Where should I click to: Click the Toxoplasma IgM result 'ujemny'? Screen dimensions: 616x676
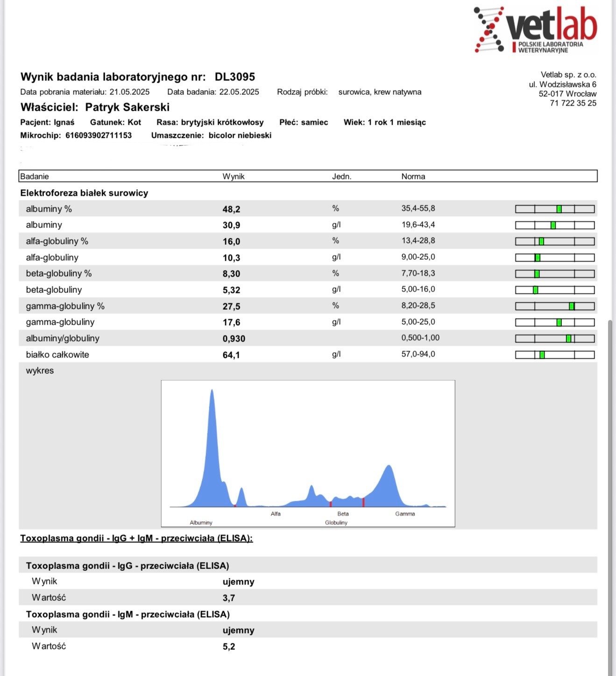click(x=239, y=630)
